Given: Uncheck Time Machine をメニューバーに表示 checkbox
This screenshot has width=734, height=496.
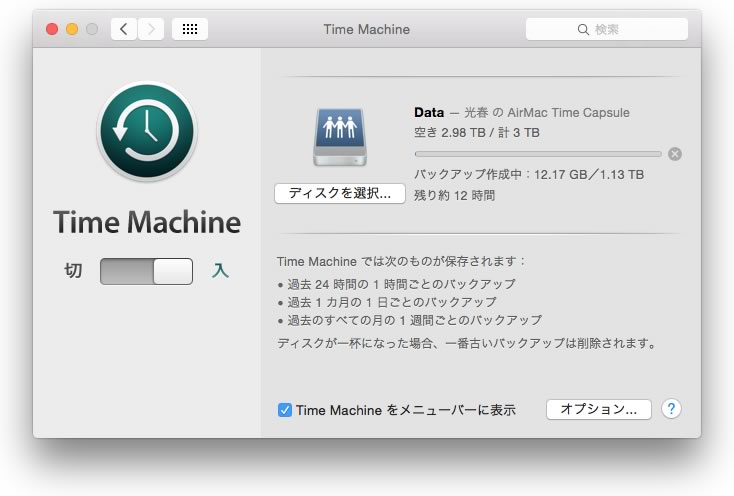Looking at the screenshot, I should point(285,410).
